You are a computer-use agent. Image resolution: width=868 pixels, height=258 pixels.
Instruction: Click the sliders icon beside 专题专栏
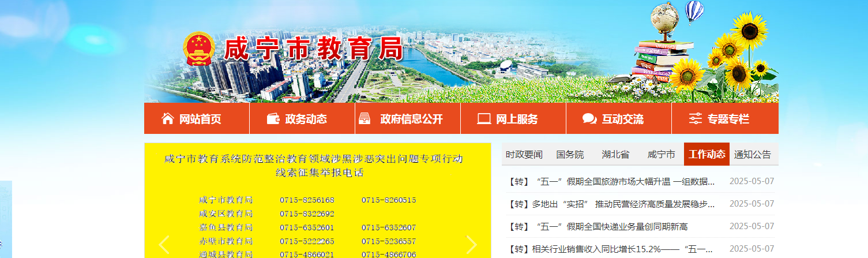(696, 119)
